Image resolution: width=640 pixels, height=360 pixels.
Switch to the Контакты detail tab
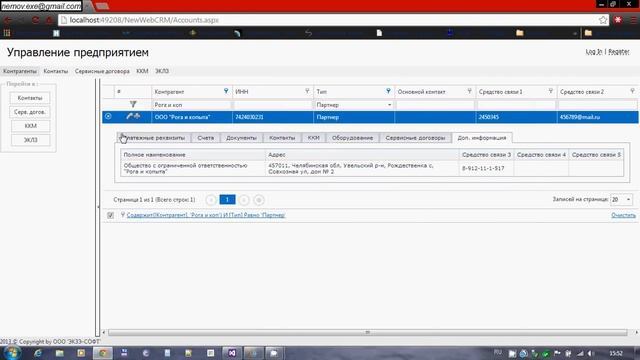(282, 138)
